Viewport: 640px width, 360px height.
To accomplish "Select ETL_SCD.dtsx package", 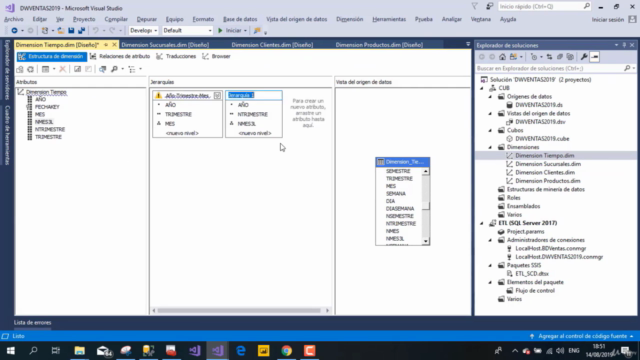I will coord(531,274).
